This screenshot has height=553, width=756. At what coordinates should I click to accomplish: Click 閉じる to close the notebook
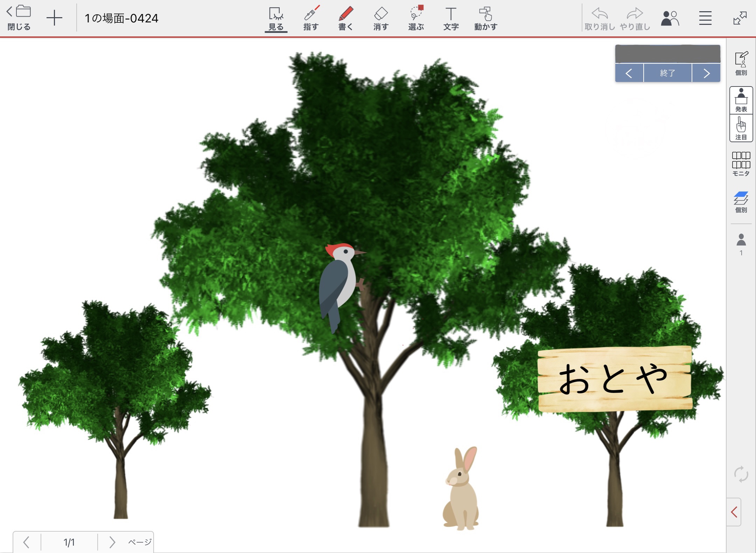click(x=19, y=18)
